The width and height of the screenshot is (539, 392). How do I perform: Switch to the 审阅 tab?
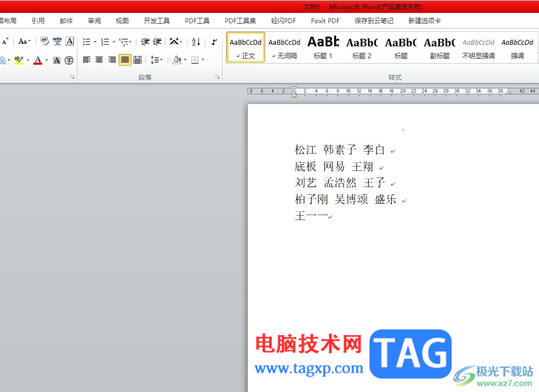click(x=94, y=20)
